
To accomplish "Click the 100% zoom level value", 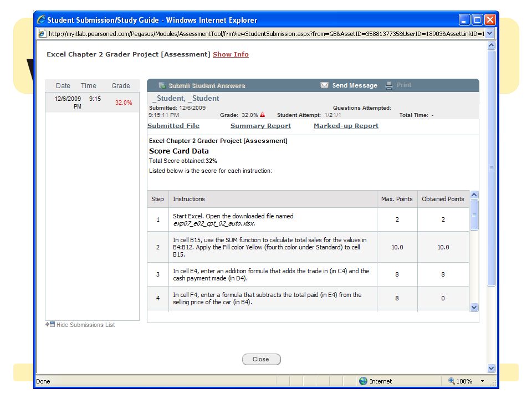I will 464,381.
